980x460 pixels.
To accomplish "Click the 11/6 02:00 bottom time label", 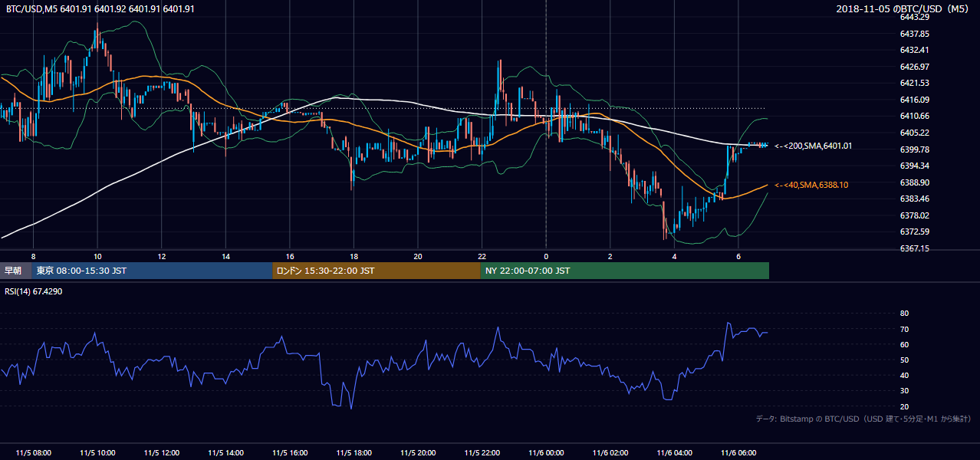I will coord(610,452).
